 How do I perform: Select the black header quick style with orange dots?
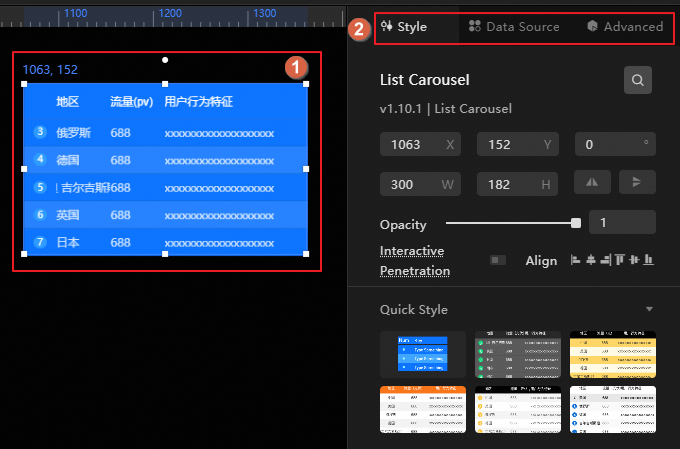[x=518, y=410]
